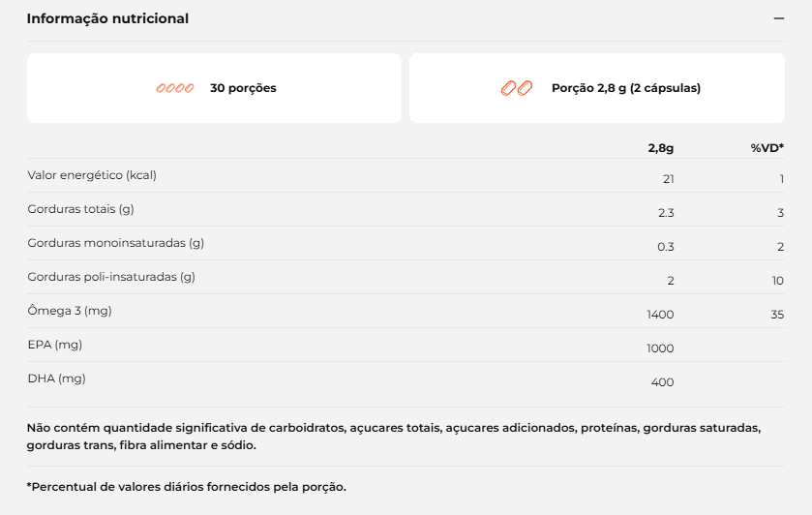This screenshot has height=515, width=812.
Task: Click the 1000 value for EPA
Action: (660, 348)
